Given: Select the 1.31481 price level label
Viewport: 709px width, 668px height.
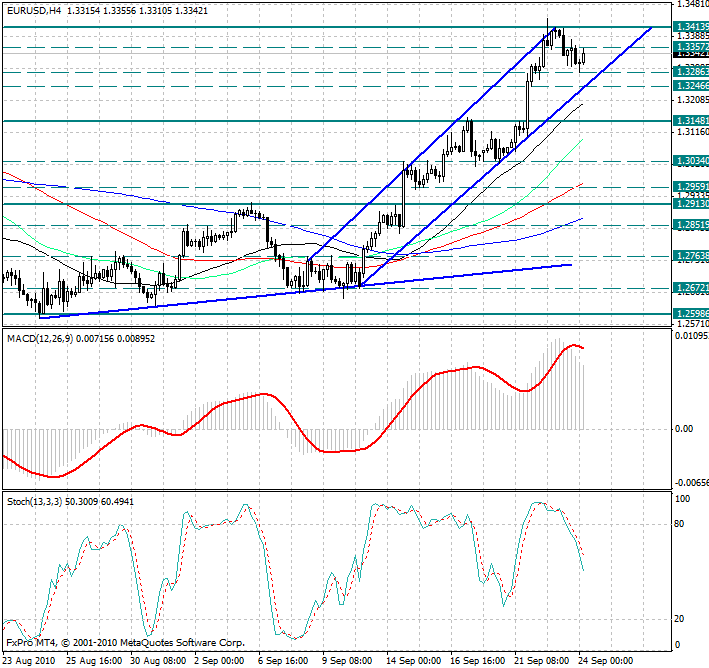Looking at the screenshot, I should point(691,121).
